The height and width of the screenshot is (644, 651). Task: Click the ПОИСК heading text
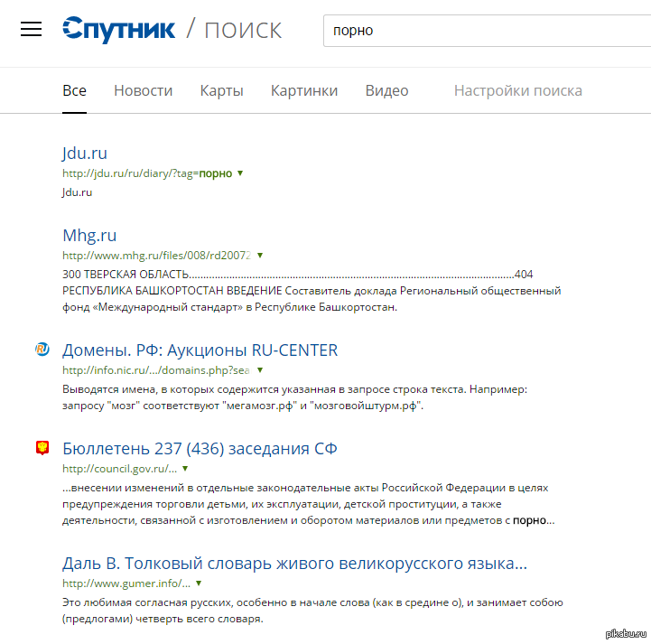(x=243, y=31)
